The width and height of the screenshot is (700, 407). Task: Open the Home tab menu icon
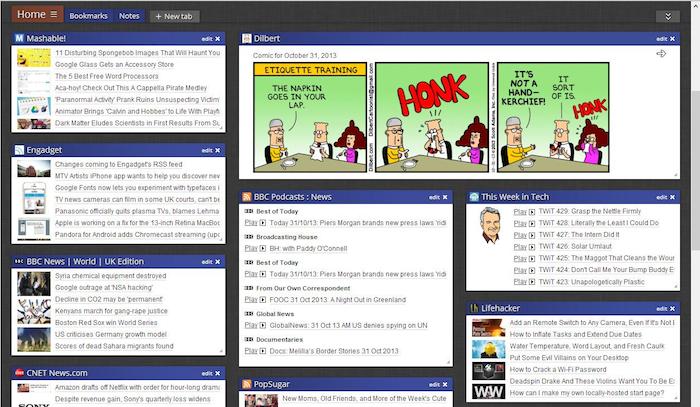click(54, 14)
